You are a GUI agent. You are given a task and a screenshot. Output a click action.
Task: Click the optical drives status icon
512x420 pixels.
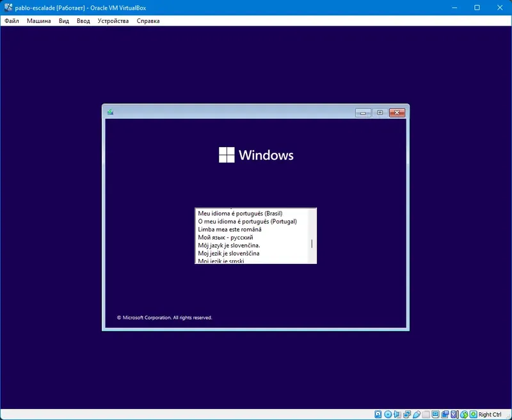coord(387,414)
